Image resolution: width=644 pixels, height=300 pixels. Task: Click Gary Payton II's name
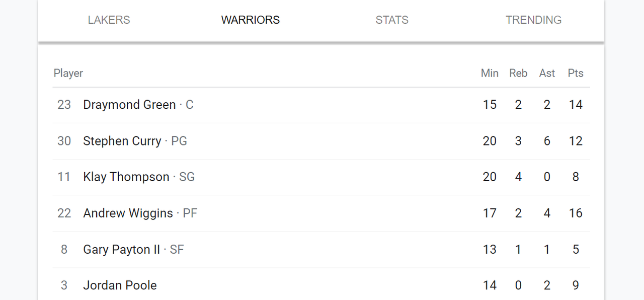[121, 250]
